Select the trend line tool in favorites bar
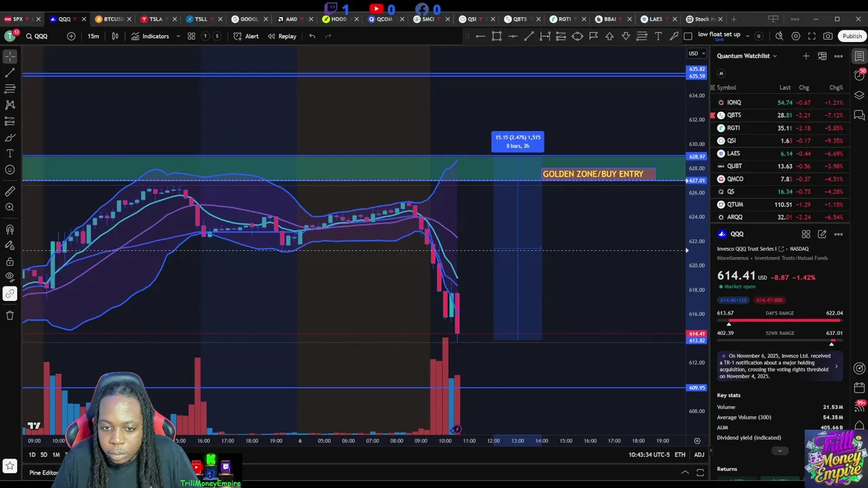 click(529, 36)
